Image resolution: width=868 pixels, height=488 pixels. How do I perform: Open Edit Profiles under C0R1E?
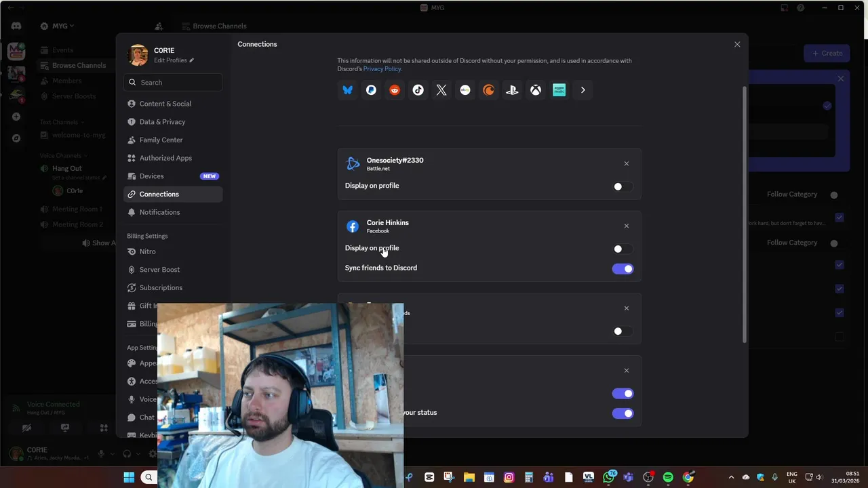pyautogui.click(x=174, y=60)
